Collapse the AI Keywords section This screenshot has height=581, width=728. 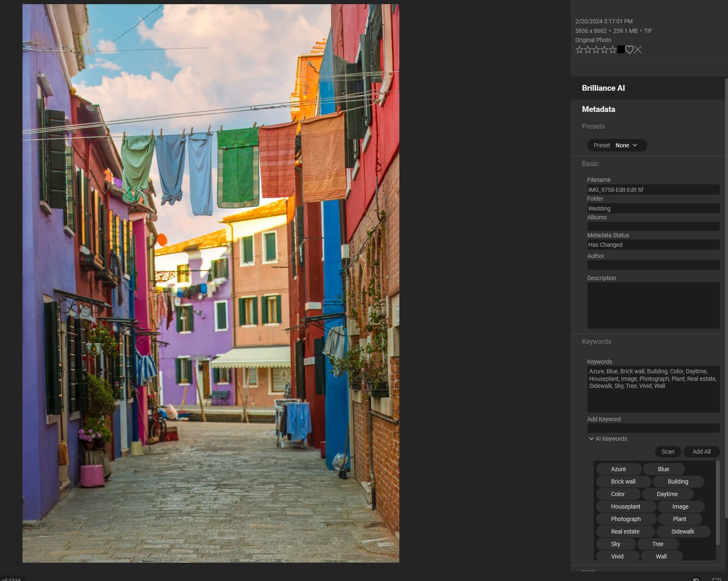click(591, 439)
